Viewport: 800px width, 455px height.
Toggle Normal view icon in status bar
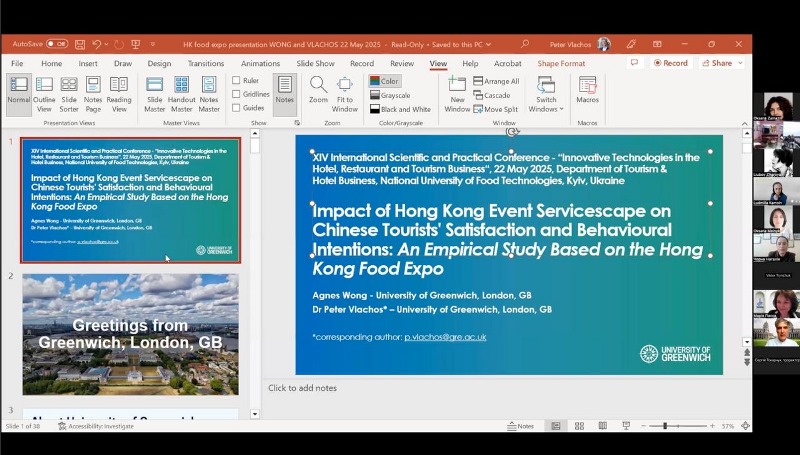pyautogui.click(x=556, y=426)
